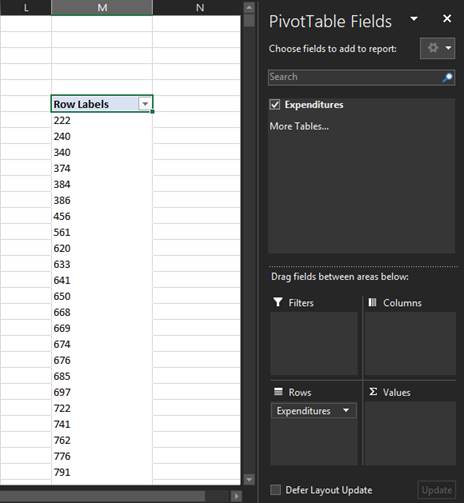
Task: Select column L header
Action: (x=26, y=7)
